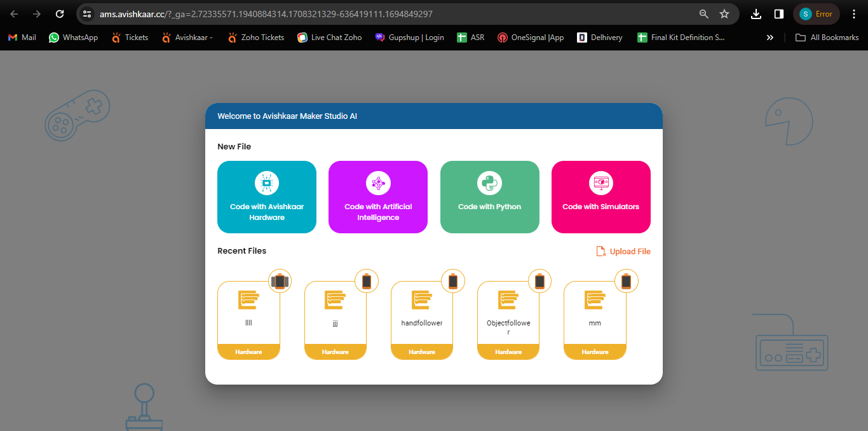The height and width of the screenshot is (431, 868).
Task: Open the WhatsApp bookmark
Action: click(x=74, y=38)
